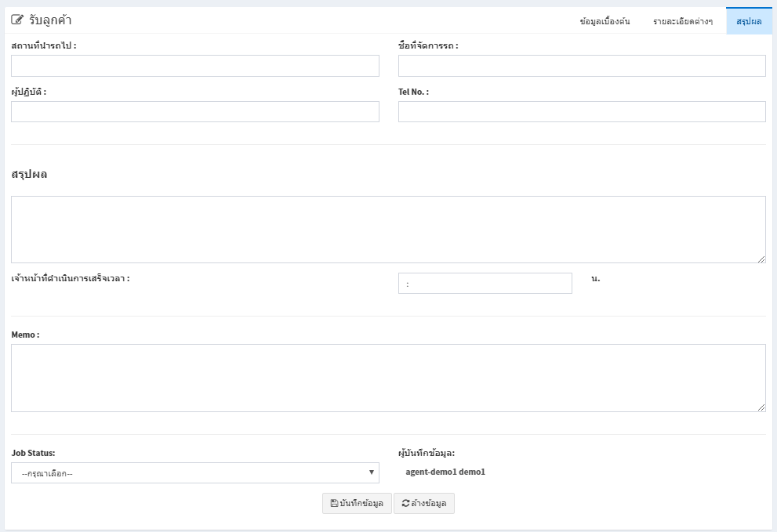This screenshot has width=777, height=532.
Task: Click inside the Memo textarea
Action: pyautogui.click(x=389, y=378)
